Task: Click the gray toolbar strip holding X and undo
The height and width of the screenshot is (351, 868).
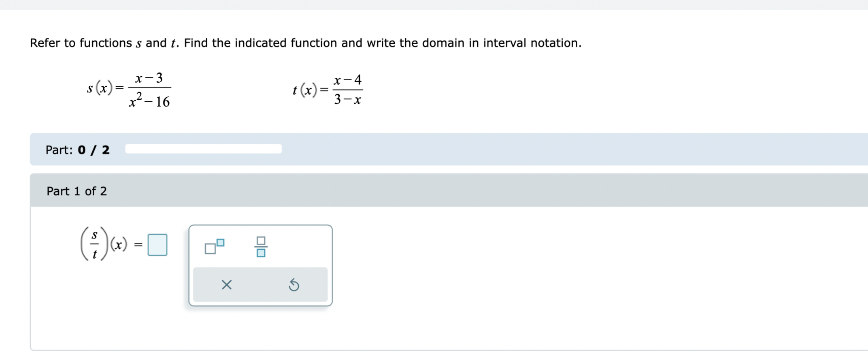Action: click(260, 285)
